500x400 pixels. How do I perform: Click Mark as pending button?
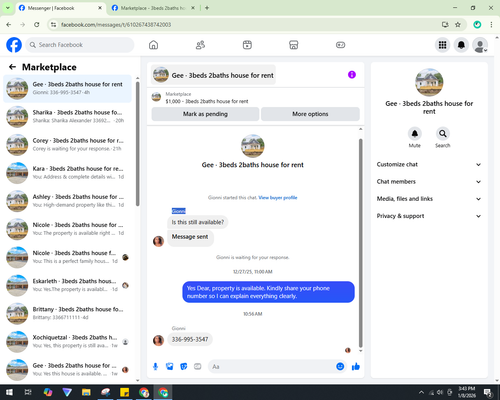[x=205, y=114]
